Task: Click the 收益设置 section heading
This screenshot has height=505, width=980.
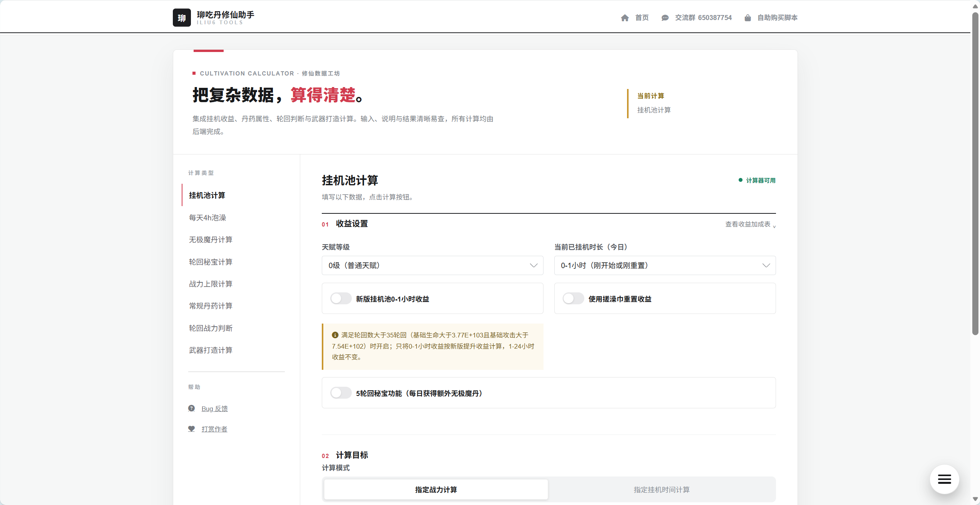Action: tap(352, 224)
